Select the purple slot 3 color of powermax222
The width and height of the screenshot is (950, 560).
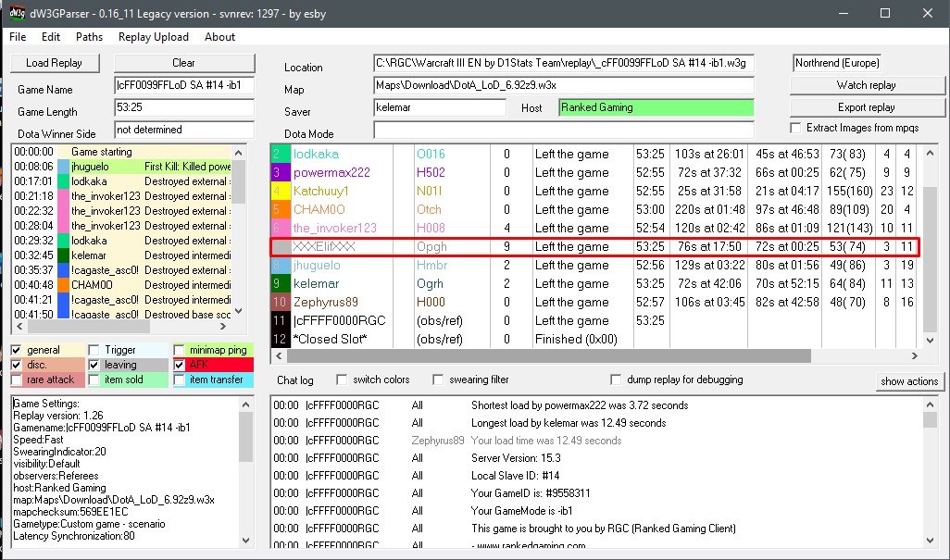pyautogui.click(x=281, y=172)
